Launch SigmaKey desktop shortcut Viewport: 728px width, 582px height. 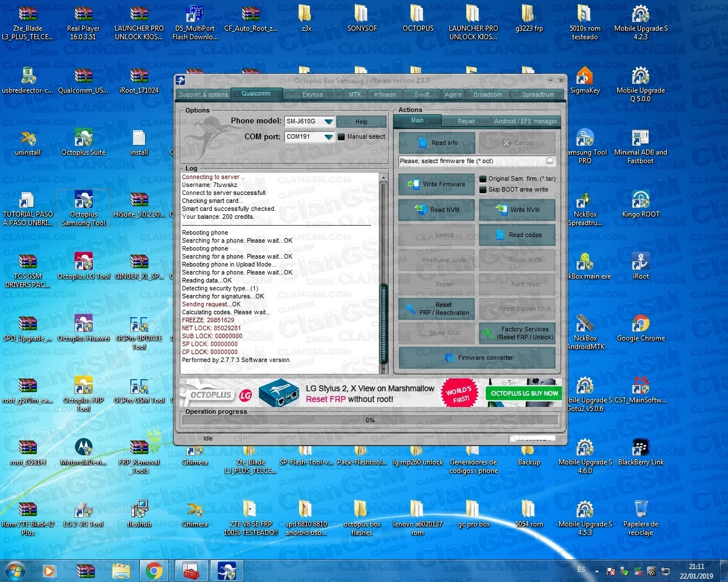585,80
